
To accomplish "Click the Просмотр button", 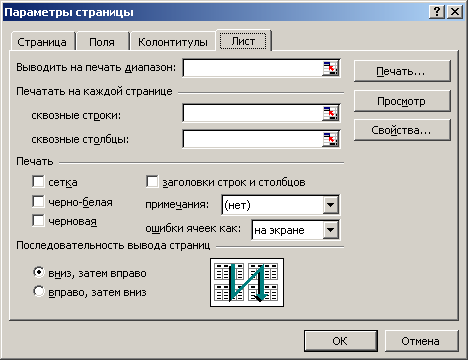I will (x=402, y=101).
